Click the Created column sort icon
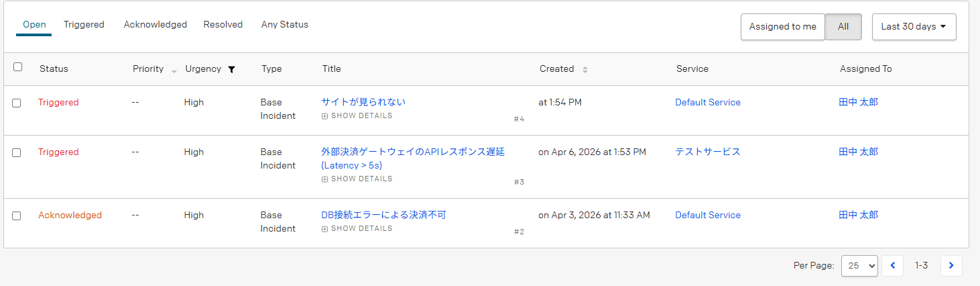This screenshot has height=286, width=980. pos(585,69)
